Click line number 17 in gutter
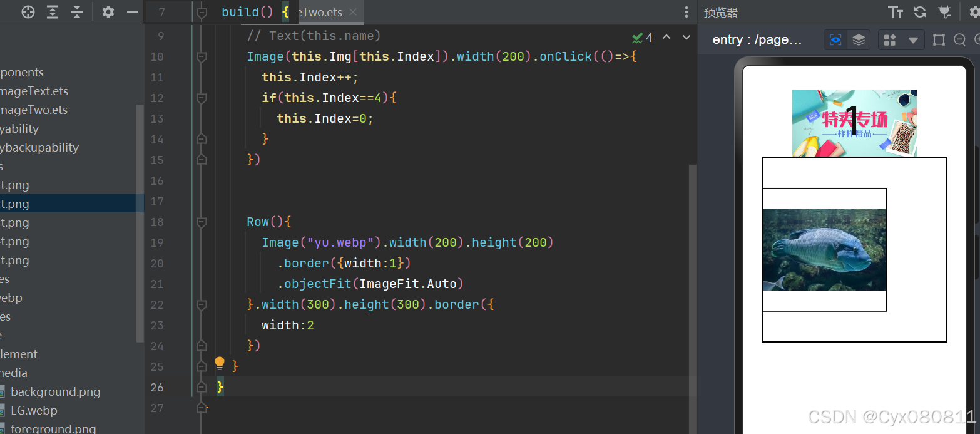 pyautogui.click(x=156, y=201)
